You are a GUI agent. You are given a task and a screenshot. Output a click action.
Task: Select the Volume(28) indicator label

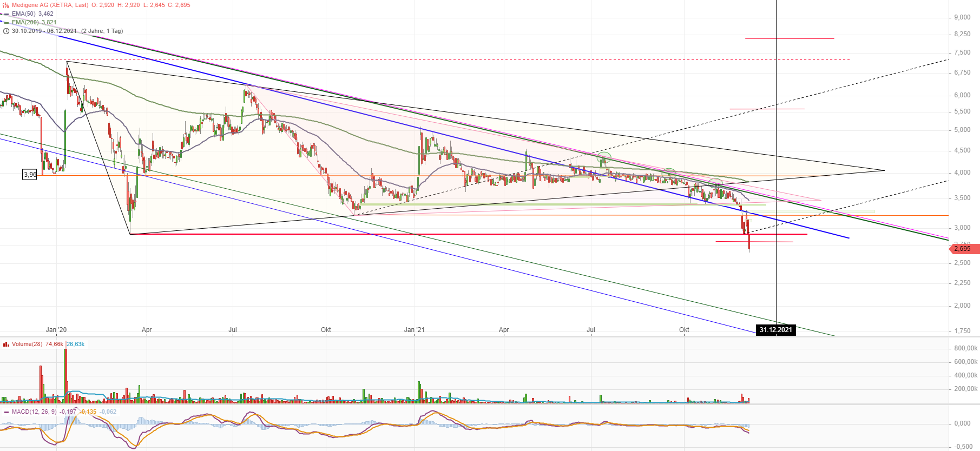(x=27, y=344)
